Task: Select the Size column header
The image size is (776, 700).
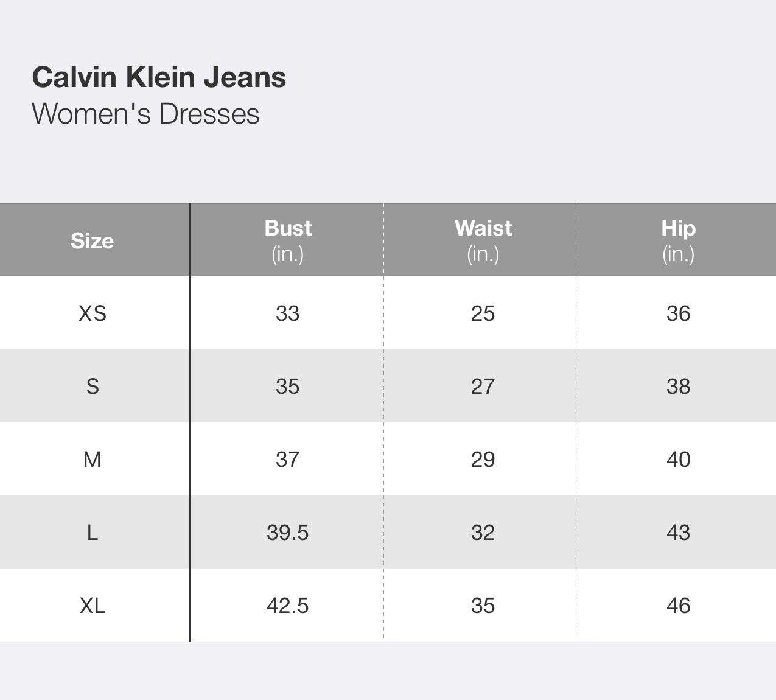Action: (93, 241)
